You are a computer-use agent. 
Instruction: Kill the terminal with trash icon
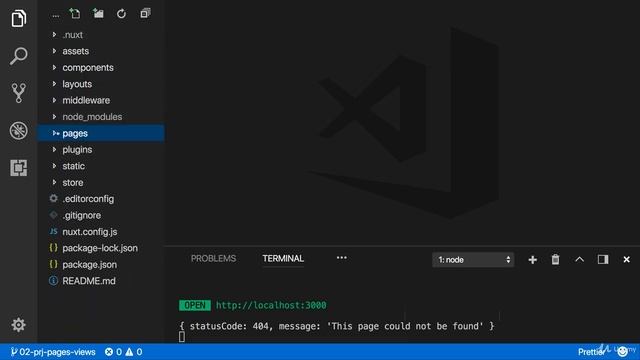[x=555, y=260]
